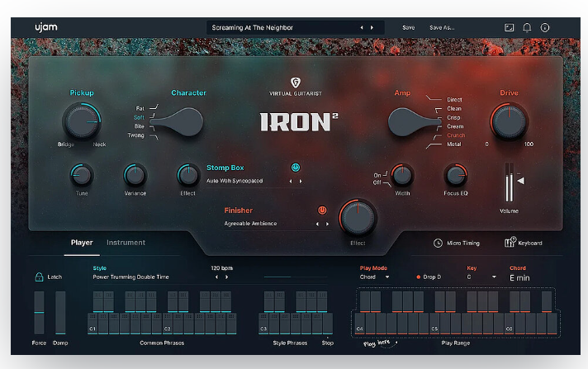Click the Drive knob
This screenshot has height=369, width=588.
click(509, 121)
